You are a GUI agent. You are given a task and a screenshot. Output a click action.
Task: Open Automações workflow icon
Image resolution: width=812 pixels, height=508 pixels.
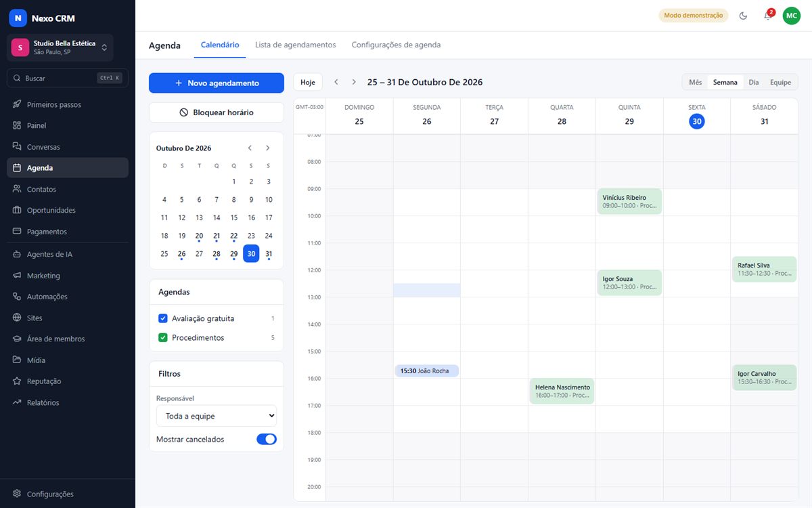pyautogui.click(x=17, y=297)
